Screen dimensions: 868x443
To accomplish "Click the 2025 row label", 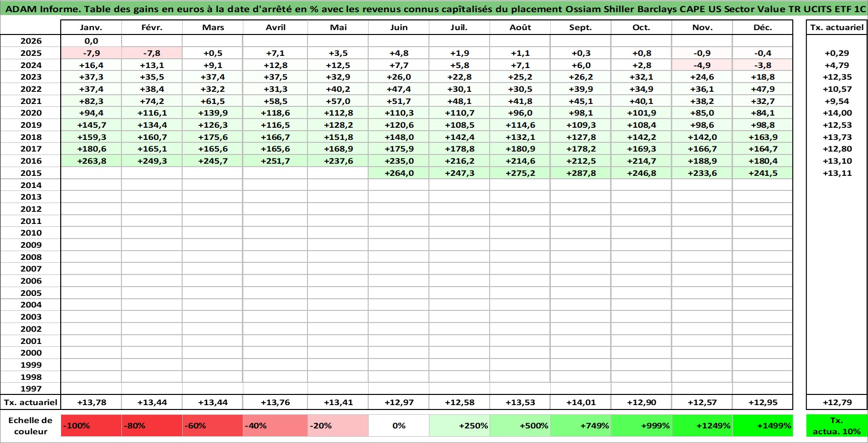I will [x=31, y=53].
